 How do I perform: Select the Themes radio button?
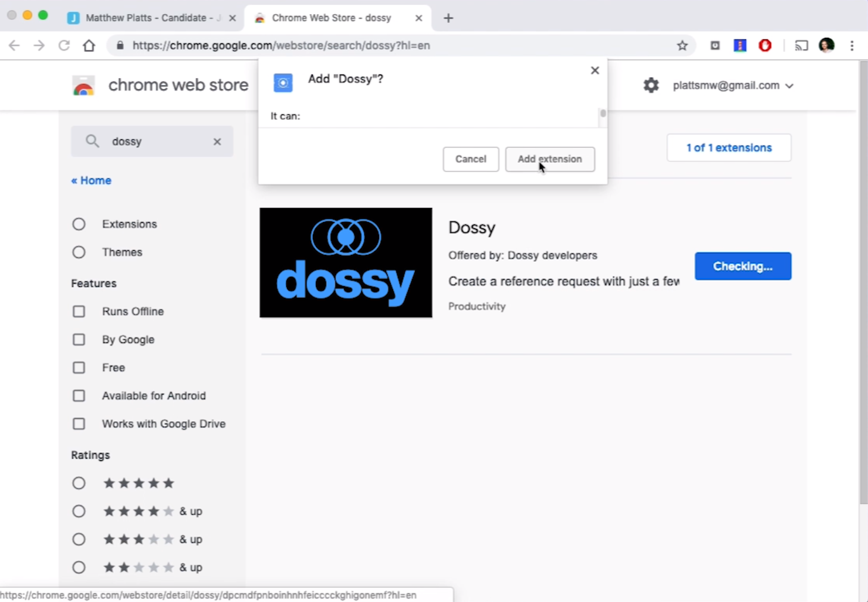point(79,252)
